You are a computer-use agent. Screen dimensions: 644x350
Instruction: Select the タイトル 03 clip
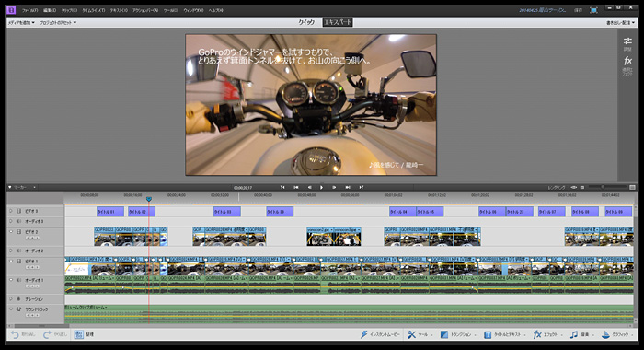[226, 212]
